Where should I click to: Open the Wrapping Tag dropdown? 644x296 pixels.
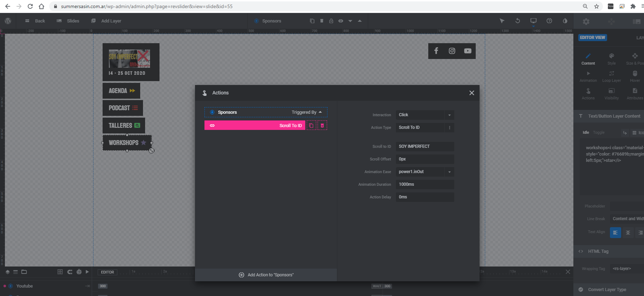point(627,269)
